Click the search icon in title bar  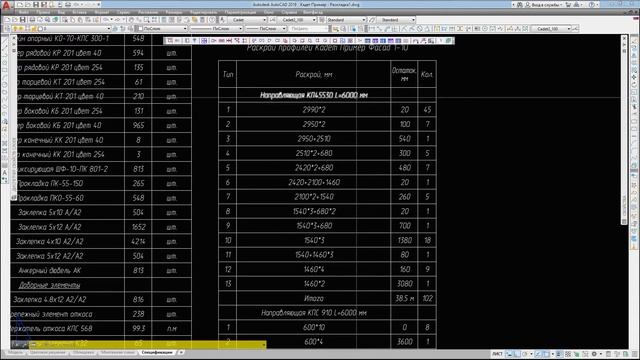pyautogui.click(x=519, y=4)
